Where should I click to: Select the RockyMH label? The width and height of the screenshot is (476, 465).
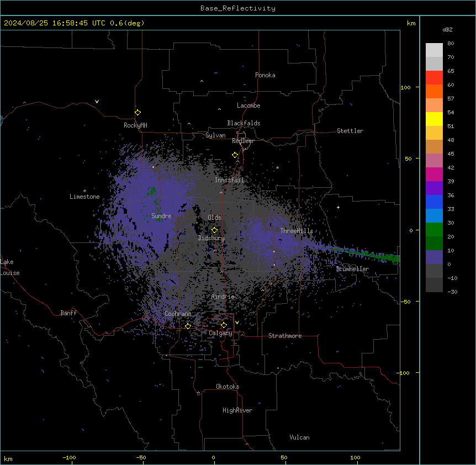pos(135,125)
